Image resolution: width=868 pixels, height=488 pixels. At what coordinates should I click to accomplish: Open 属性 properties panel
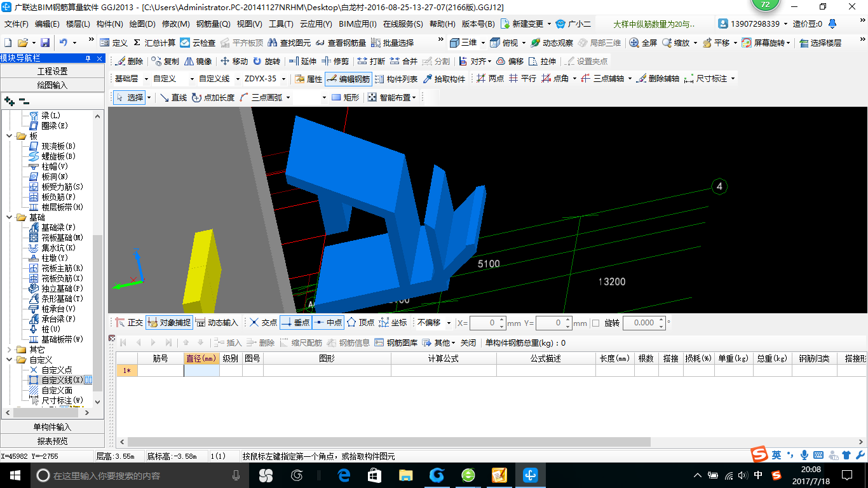tap(309, 79)
